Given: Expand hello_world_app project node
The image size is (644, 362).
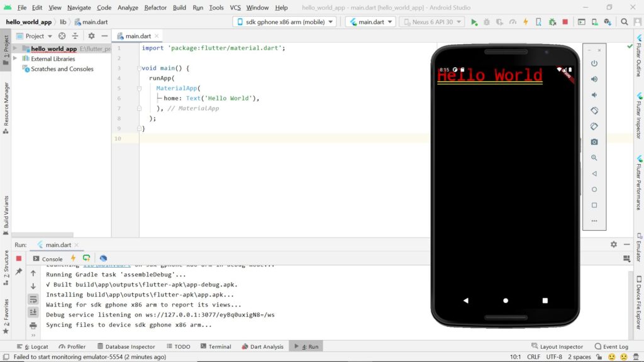Looking at the screenshot, I should tap(15, 48).
